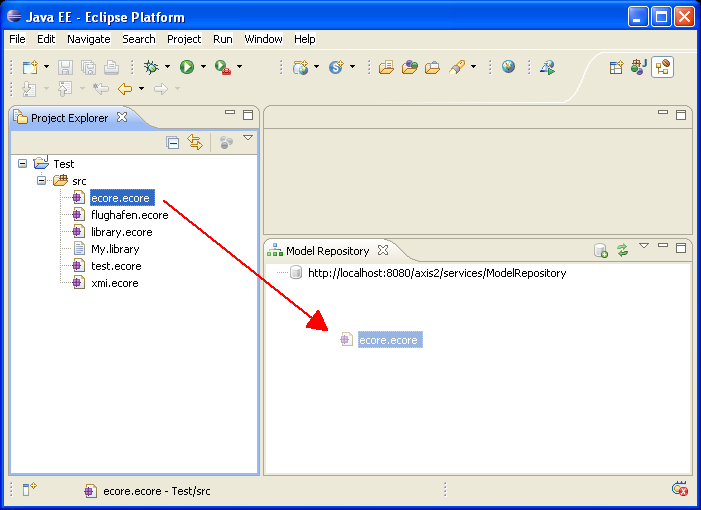The width and height of the screenshot is (701, 510).
Task: Toggle Link with Editor in Project Explorer
Action: (195, 142)
